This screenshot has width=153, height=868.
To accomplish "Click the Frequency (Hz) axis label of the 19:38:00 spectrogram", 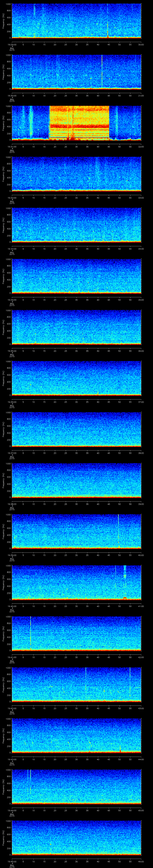I will pyautogui.click(x=3, y=480).
